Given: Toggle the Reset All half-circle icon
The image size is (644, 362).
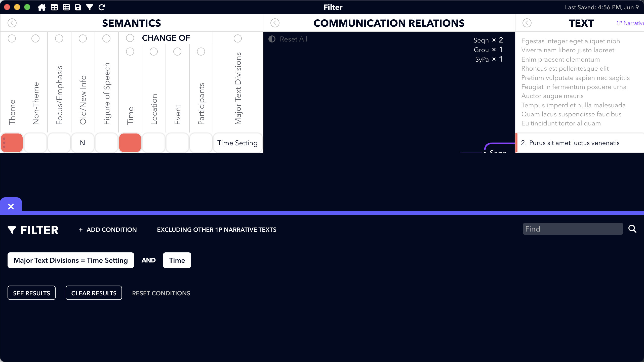Looking at the screenshot, I should 272,39.
